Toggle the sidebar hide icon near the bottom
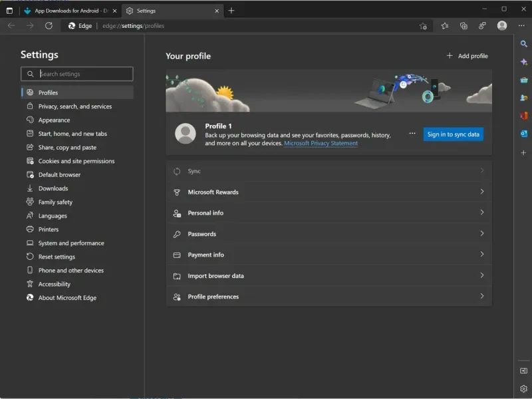The image size is (532, 399). pos(523,371)
